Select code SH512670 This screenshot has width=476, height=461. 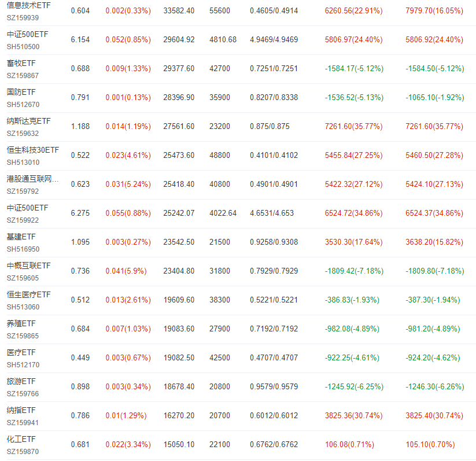pos(23,105)
